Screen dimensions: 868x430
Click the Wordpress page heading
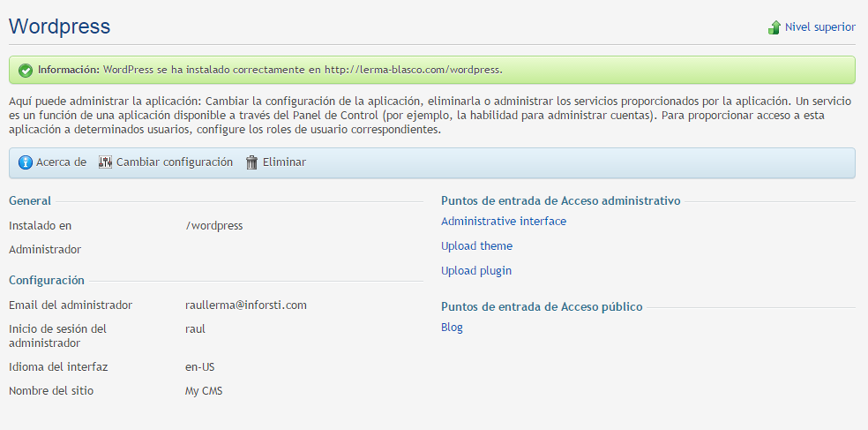tap(60, 26)
